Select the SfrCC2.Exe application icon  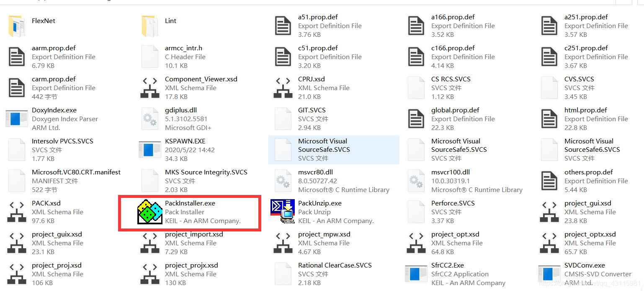point(416,274)
